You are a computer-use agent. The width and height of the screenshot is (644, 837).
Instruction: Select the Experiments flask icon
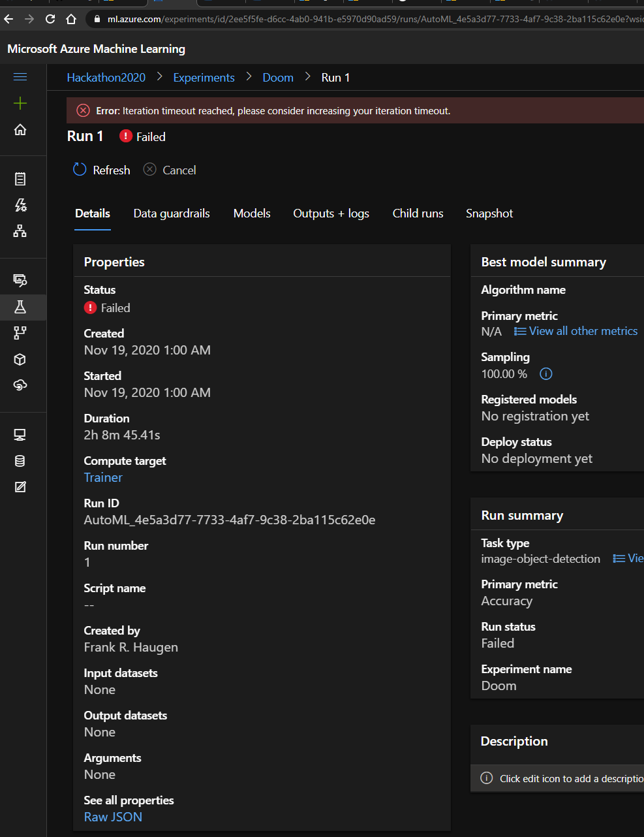[20, 308]
